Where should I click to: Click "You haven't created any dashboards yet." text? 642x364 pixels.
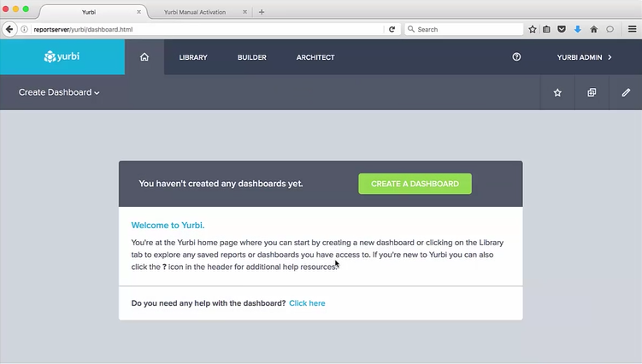221,184
